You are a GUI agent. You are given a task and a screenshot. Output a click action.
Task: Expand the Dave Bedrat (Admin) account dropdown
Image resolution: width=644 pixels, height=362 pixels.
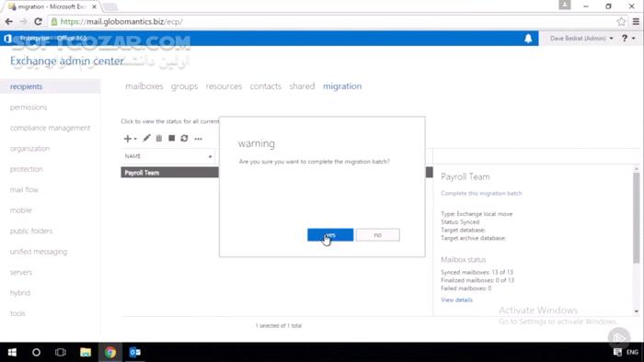pyautogui.click(x=581, y=38)
